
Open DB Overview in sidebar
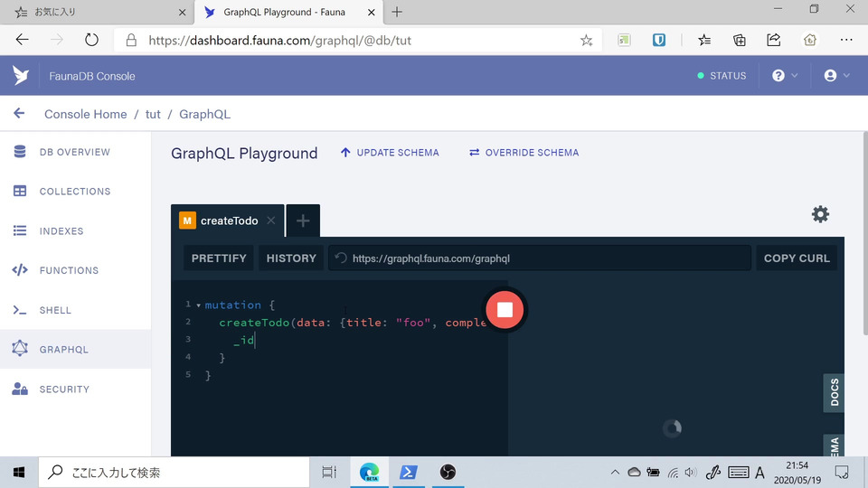click(75, 152)
